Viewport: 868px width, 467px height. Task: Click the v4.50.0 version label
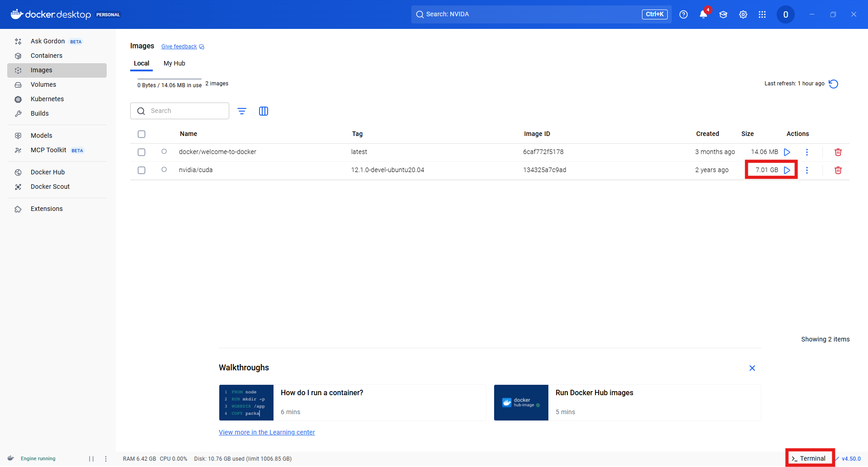pyautogui.click(x=851, y=459)
